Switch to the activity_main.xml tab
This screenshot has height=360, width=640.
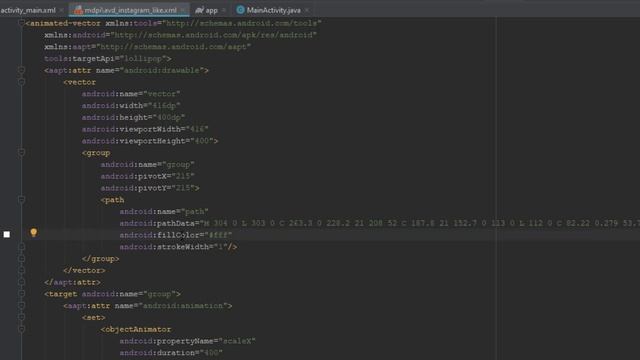click(28, 10)
